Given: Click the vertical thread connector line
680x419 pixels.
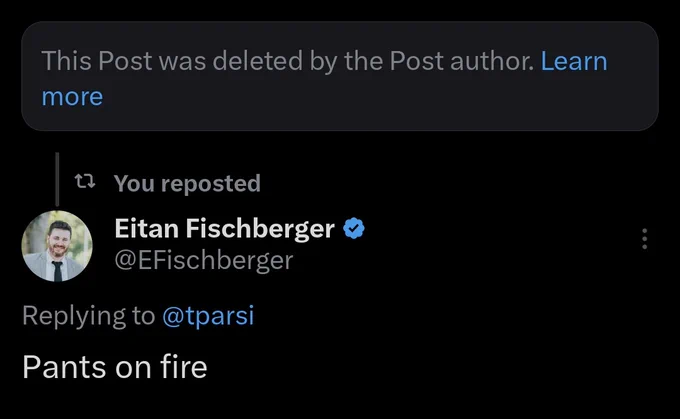Looking at the screenshot, I should coord(57,179).
